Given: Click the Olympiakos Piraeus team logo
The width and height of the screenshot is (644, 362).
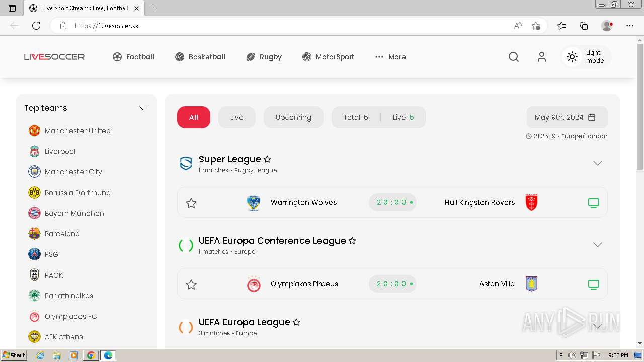Looking at the screenshot, I should point(254,284).
